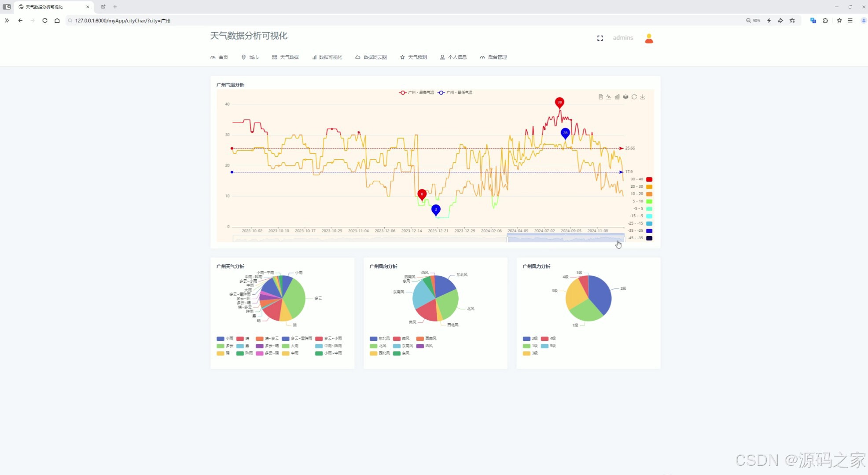868x475 pixels.
Task: Click 天气数据分析可视化 title link
Action: click(249, 36)
